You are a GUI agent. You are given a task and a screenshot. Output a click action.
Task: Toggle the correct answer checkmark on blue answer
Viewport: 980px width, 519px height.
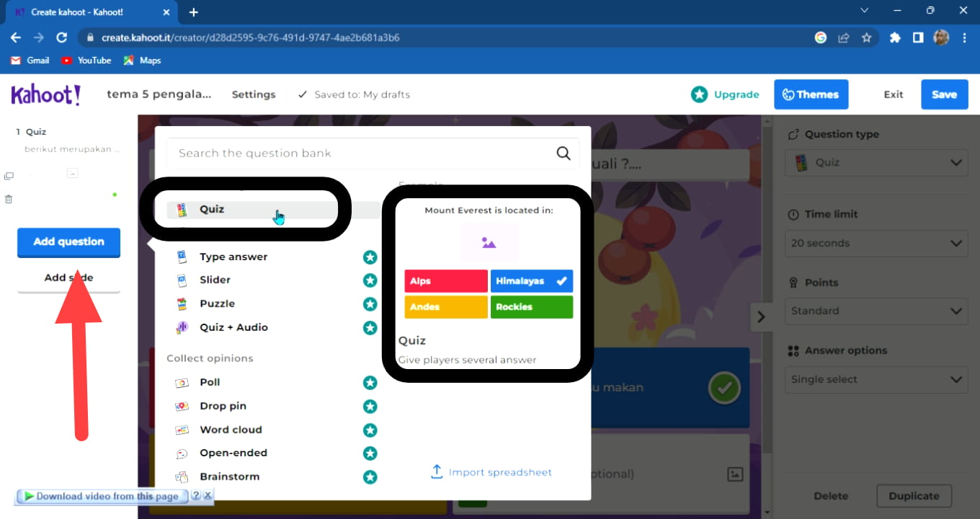724,388
